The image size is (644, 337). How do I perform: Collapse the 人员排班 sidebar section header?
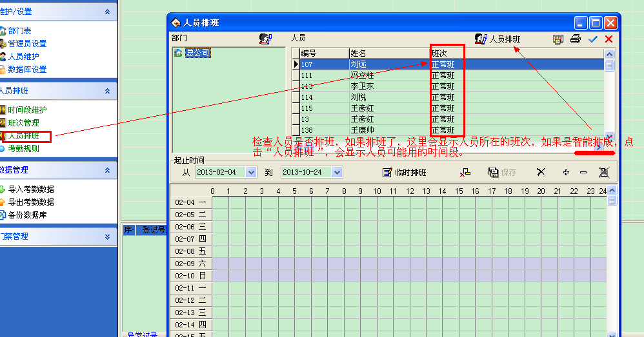[x=108, y=91]
